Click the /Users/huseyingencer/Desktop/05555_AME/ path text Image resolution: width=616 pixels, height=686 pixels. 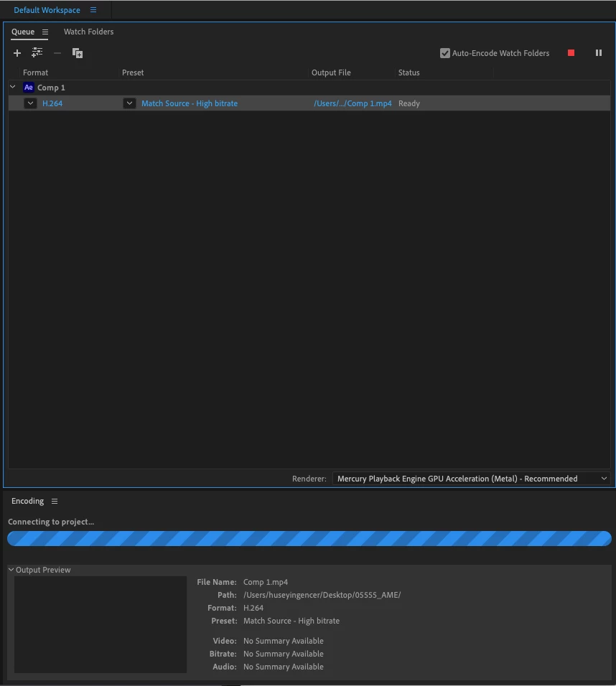[x=322, y=595]
